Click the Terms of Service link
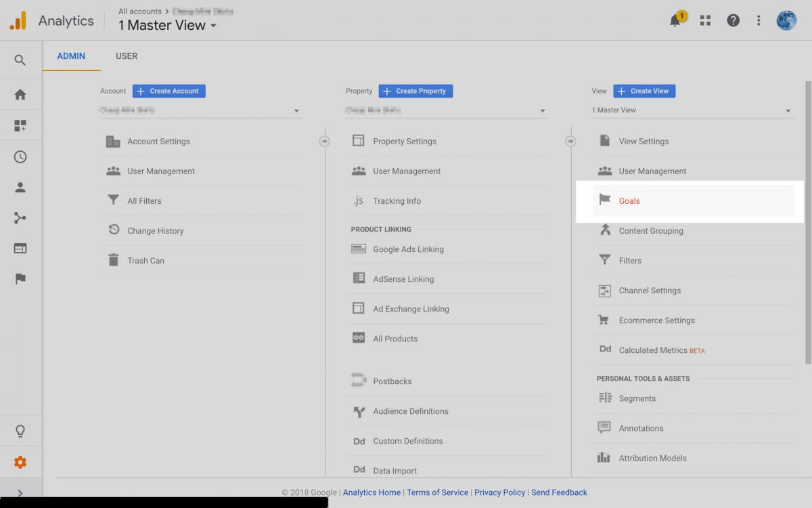 (x=437, y=492)
